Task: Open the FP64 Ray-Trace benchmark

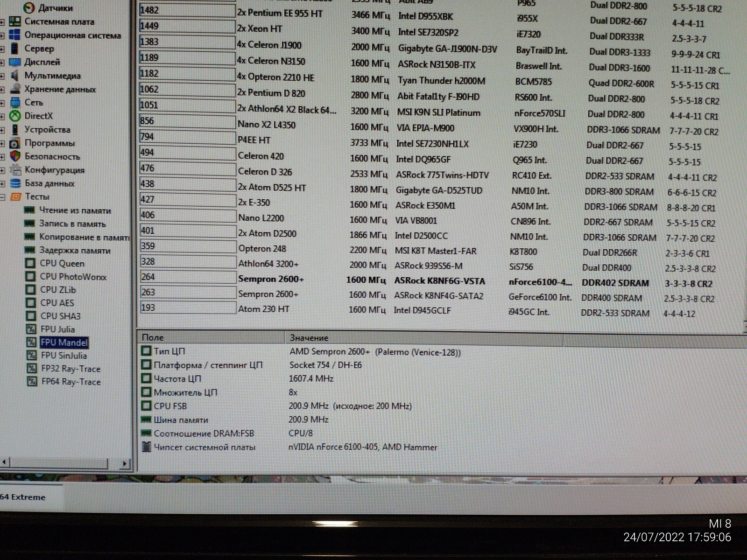Action: pos(71,382)
